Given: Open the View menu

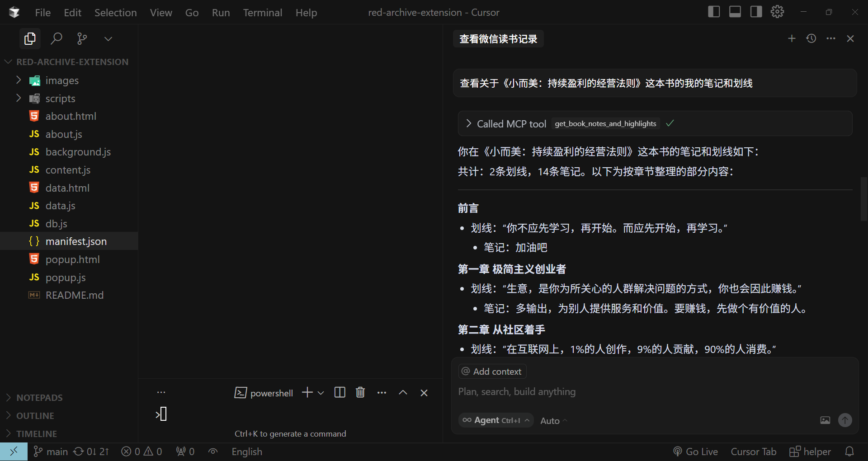Looking at the screenshot, I should 161,13.
